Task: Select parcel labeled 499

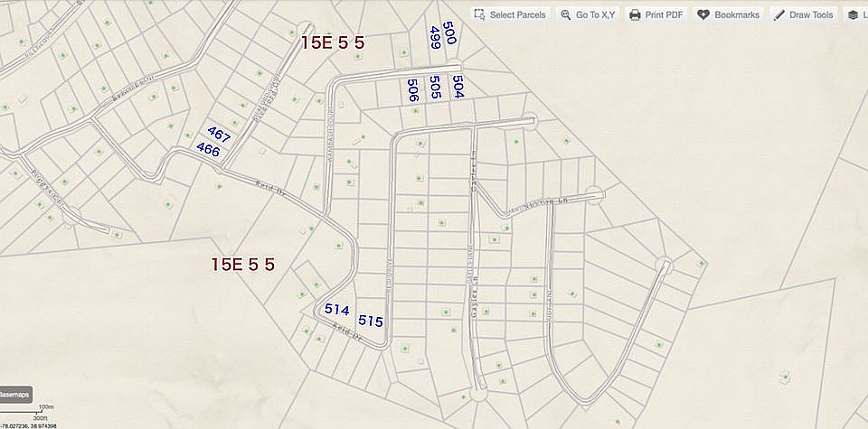Action: [x=435, y=38]
